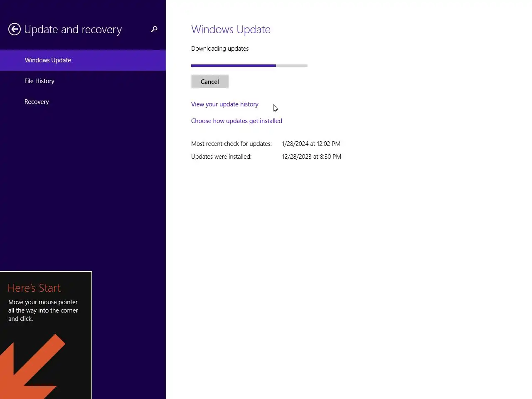Click the '12/28/2023 at 8:30 PM' value

[312, 157]
